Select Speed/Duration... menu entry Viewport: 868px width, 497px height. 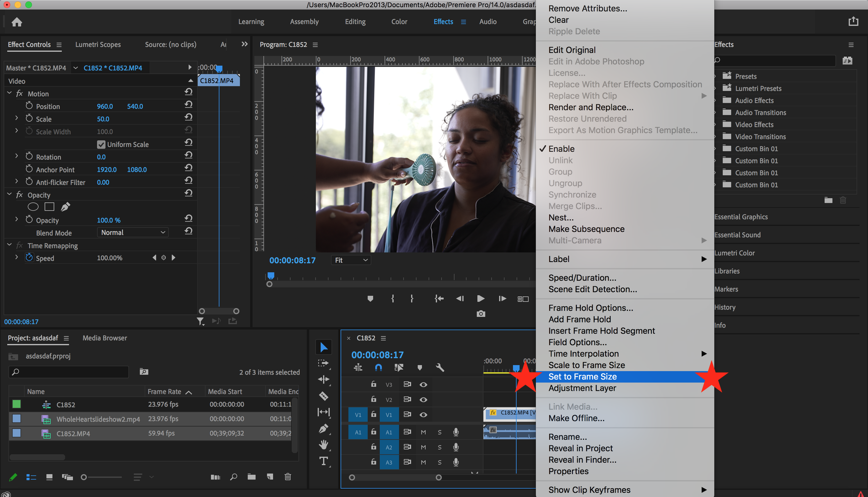point(625,278)
